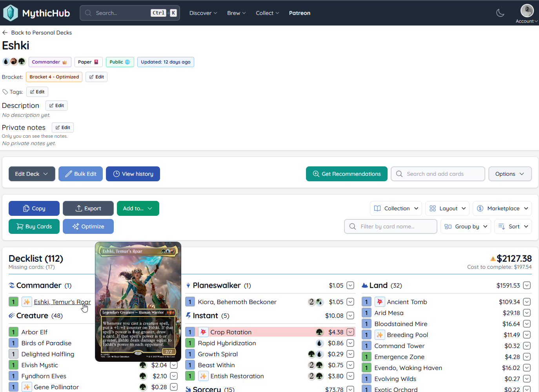Click the deck color identity swatches under Eshki
This screenshot has width=539, height=392.
click(x=14, y=62)
